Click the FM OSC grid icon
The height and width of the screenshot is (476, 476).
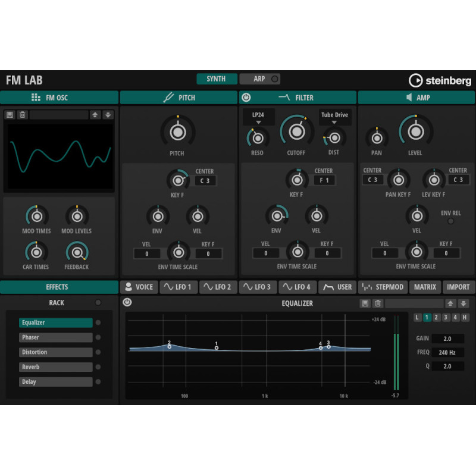tap(36, 98)
